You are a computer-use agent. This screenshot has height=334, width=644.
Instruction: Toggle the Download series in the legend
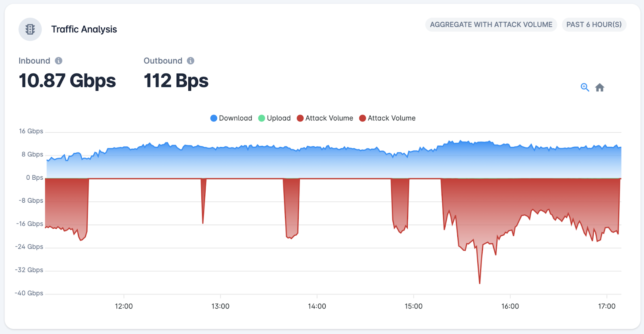pos(231,118)
